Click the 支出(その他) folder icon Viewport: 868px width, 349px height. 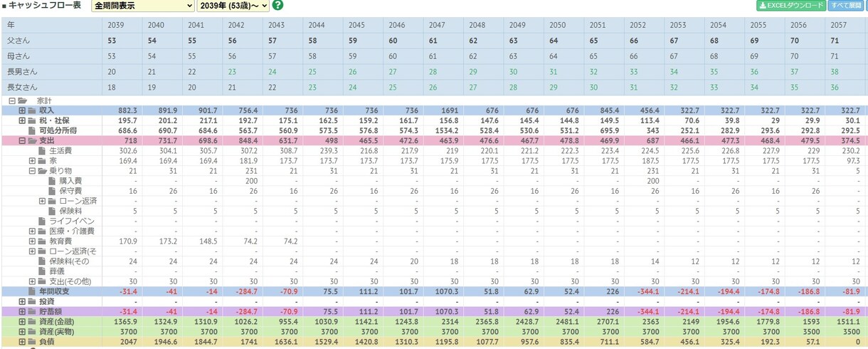pos(42,281)
